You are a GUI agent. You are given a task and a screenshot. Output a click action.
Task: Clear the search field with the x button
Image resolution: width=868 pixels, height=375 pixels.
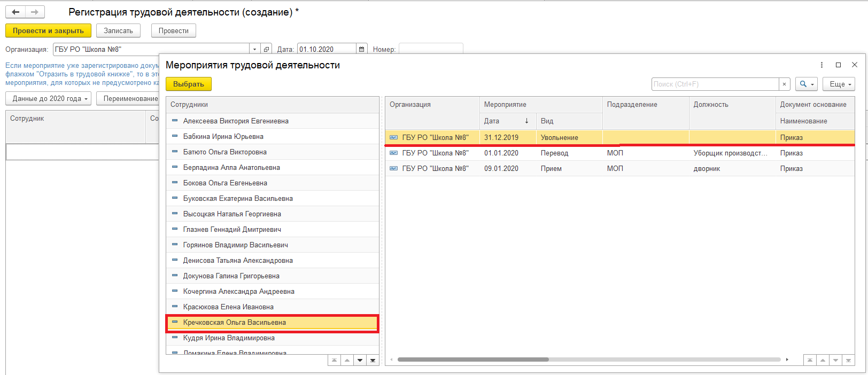[784, 84]
